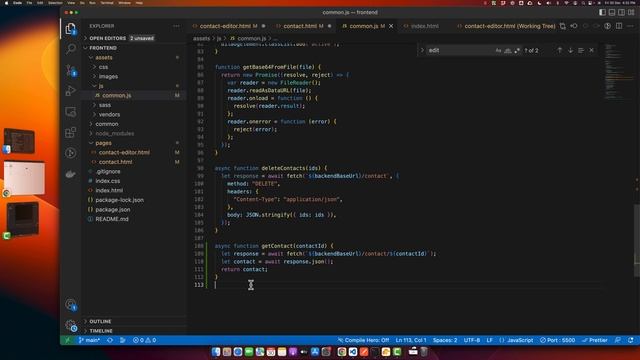The height and width of the screenshot is (360, 640).
Task: Open errors and warnings in status bar
Action: [x=144, y=340]
